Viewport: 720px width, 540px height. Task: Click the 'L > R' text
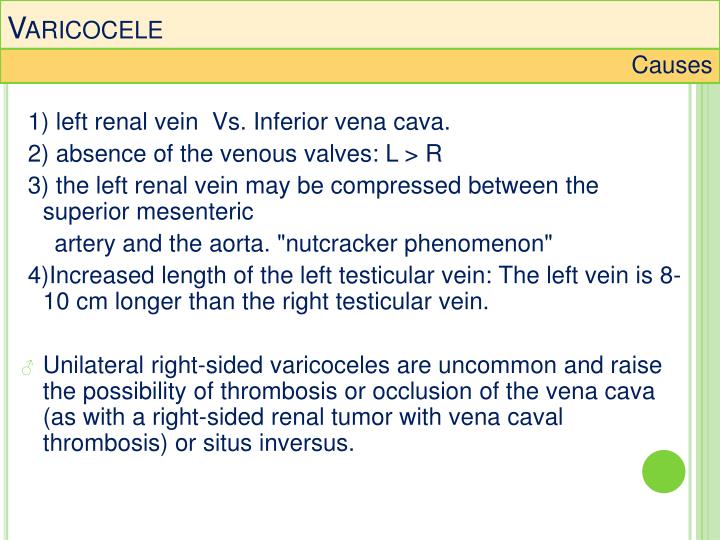click(414, 154)
